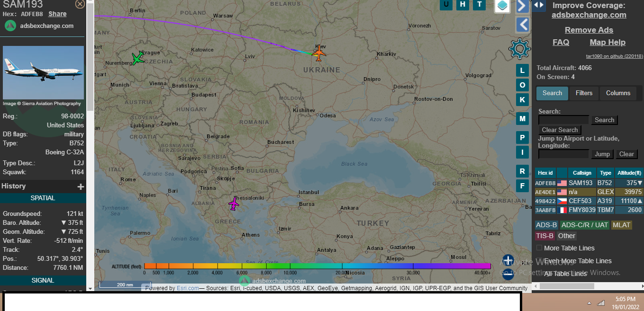Select the FMY8039 TBM7 row in table
This screenshot has height=311, width=644.
[589, 210]
